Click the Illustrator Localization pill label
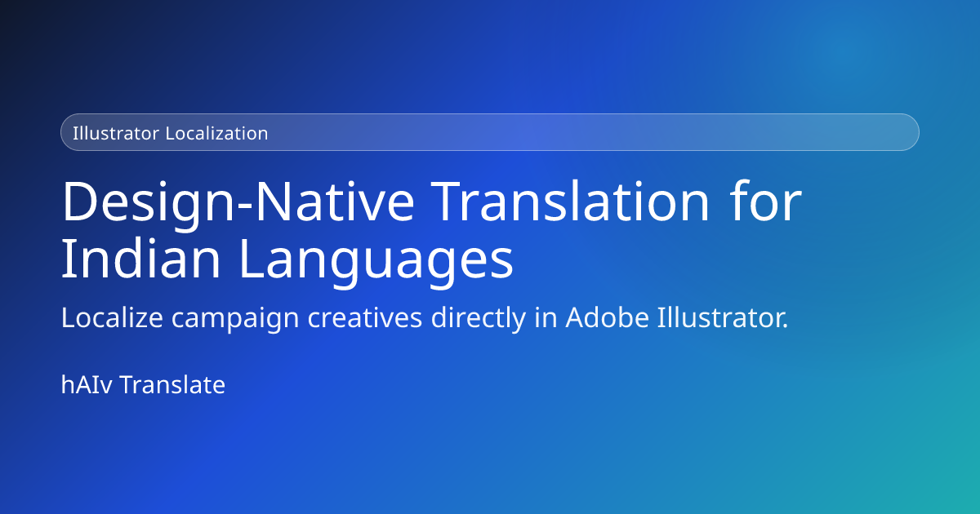This screenshot has height=514, width=980. coord(490,132)
